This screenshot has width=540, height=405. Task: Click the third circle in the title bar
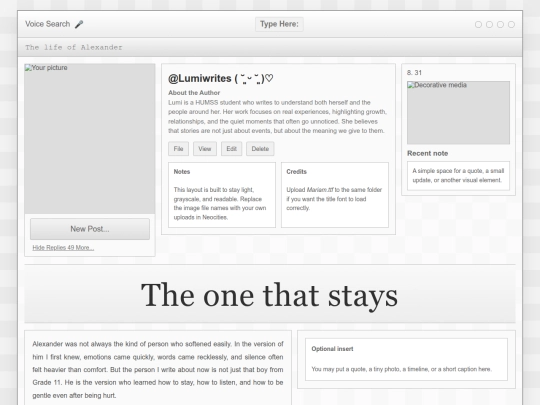pos(500,24)
